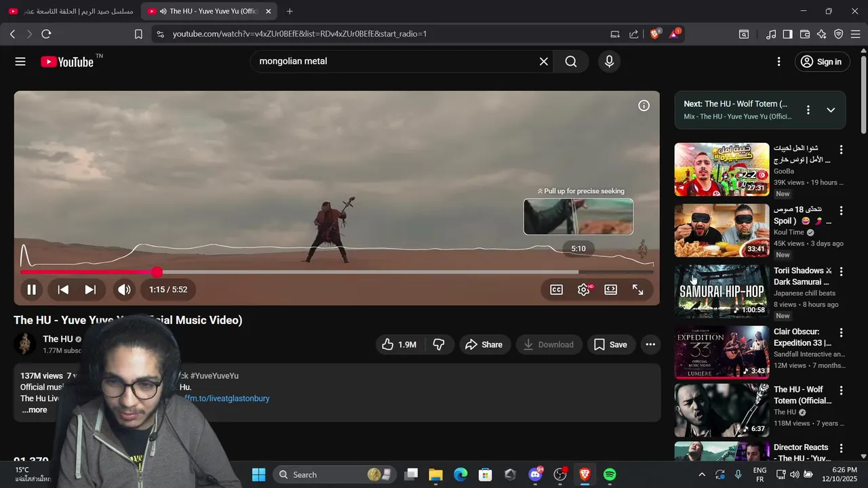Open YouTube settings three-dot menu

click(x=778, y=62)
